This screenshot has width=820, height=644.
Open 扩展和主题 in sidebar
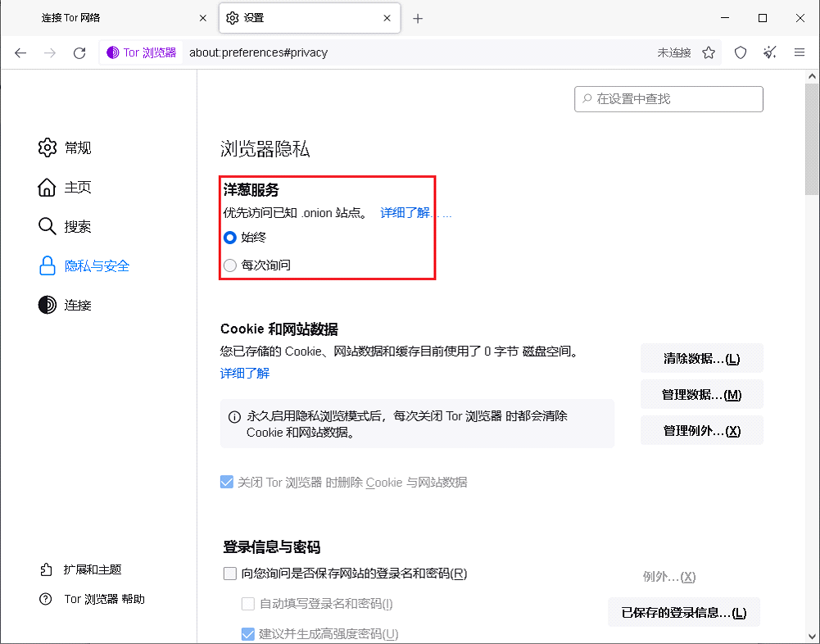(x=81, y=569)
